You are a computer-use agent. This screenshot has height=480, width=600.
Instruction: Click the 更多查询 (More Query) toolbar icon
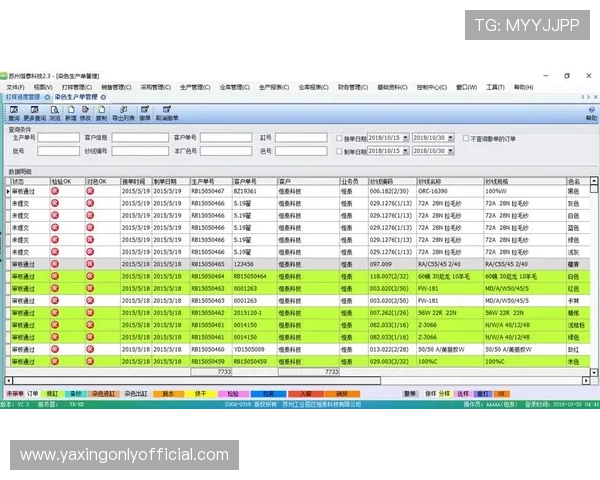(x=36, y=112)
